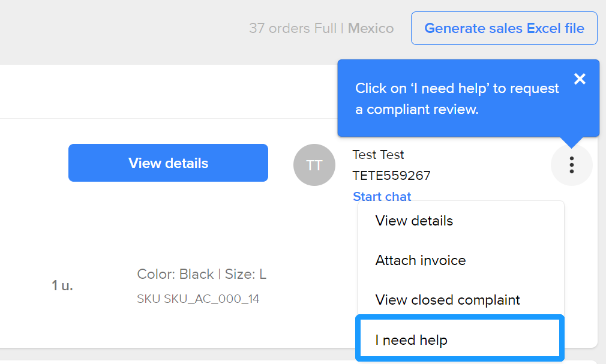Choose 'View details' in the dropdown menu
The image size is (606, 364).
point(414,221)
